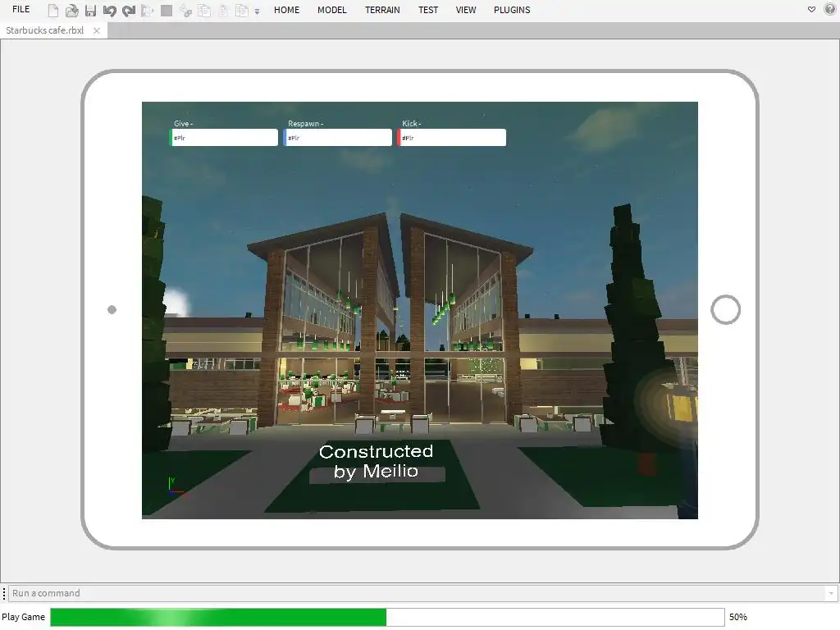Click the Open file icon

click(x=72, y=10)
